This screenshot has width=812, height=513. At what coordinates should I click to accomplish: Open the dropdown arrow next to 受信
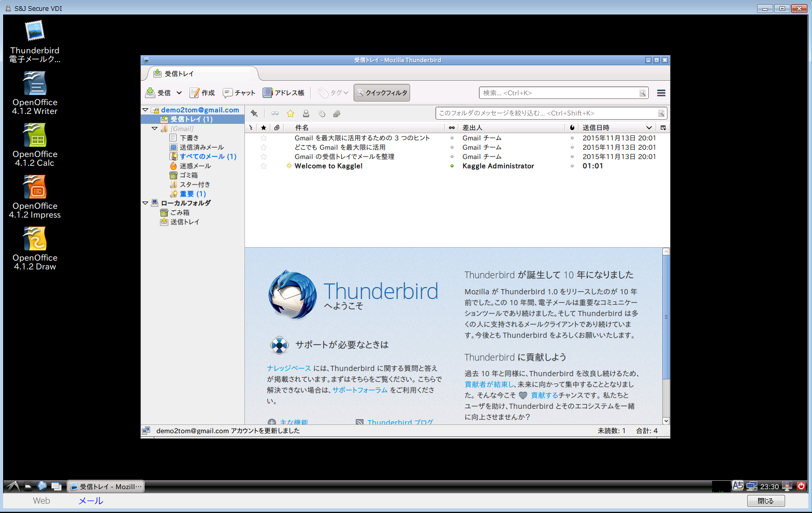coord(179,93)
